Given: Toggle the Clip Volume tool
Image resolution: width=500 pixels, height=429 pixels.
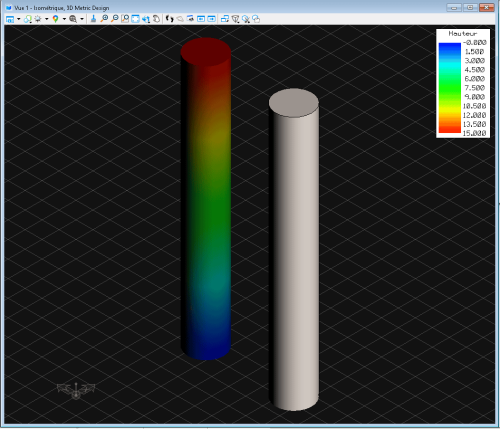Looking at the screenshot, I should (x=235, y=19).
